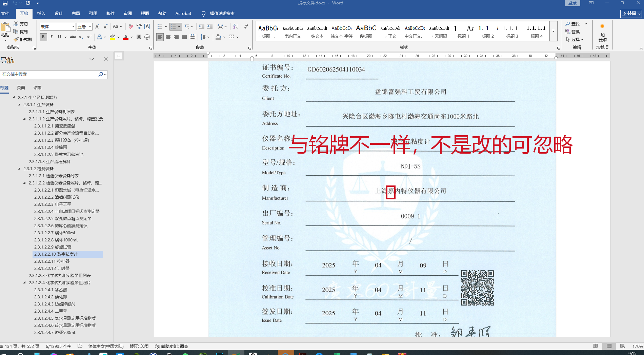Screen dimensions: 644x355
Task: Toggle Italic formatting
Action: click(51, 37)
